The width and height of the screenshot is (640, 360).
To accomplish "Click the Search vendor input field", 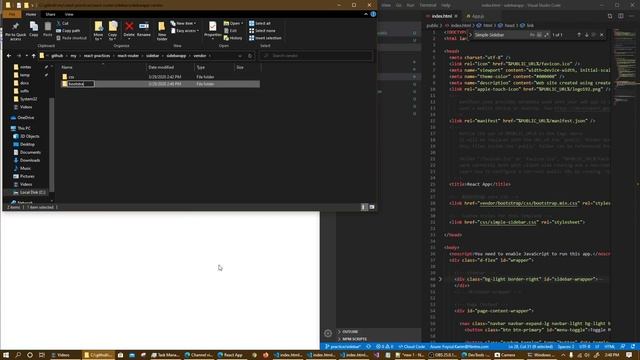I will (316, 56).
